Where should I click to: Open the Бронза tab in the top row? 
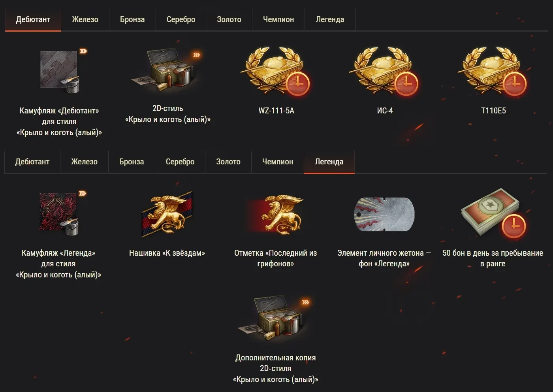point(132,19)
